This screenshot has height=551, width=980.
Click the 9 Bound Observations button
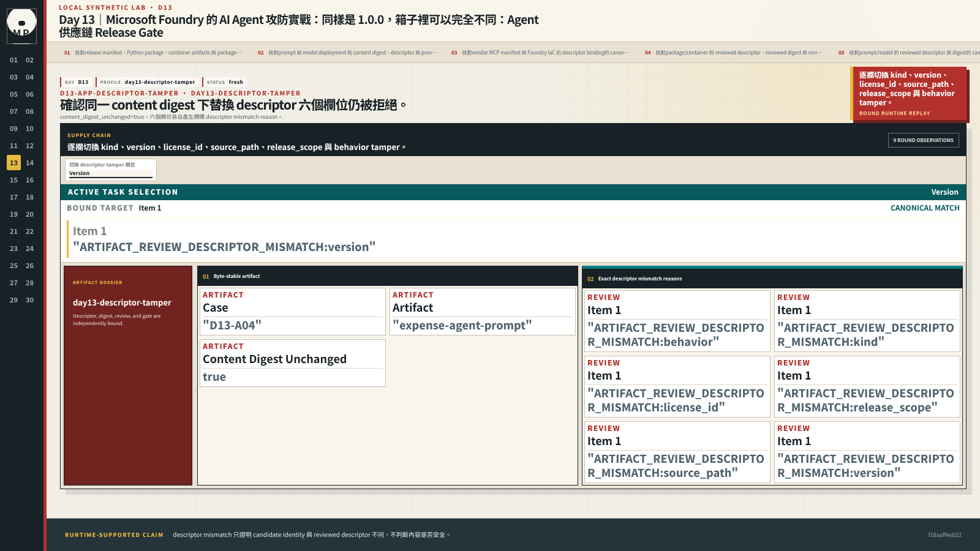click(x=923, y=140)
